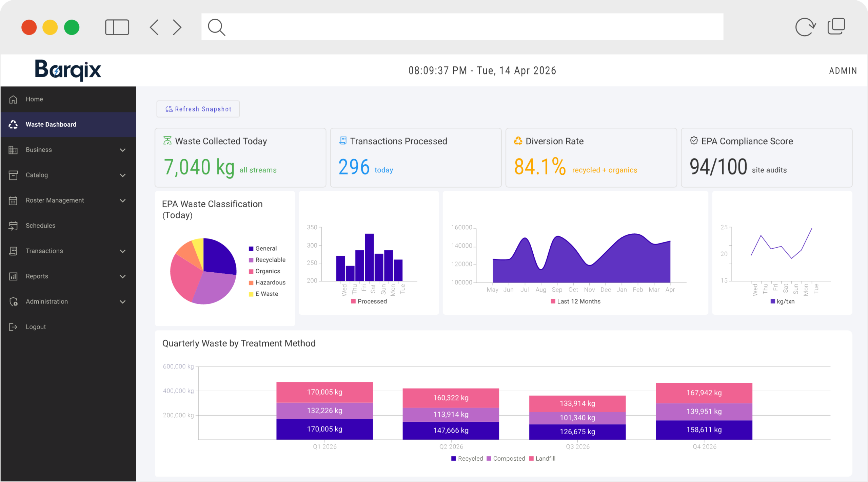This screenshot has height=482, width=868.
Task: Click the Schedules icon in sidebar
Action: 13,226
